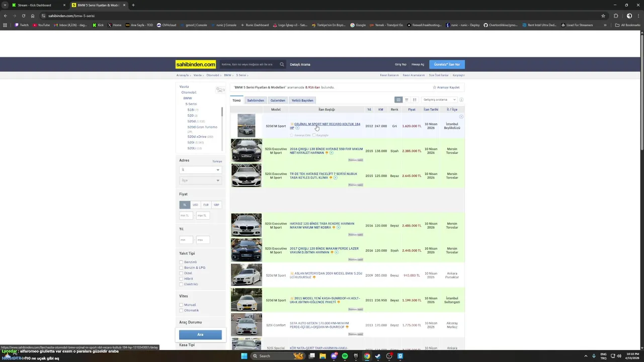644x362 pixels.
Task: Click the Hesap Aç link
Action: [x=418, y=64]
